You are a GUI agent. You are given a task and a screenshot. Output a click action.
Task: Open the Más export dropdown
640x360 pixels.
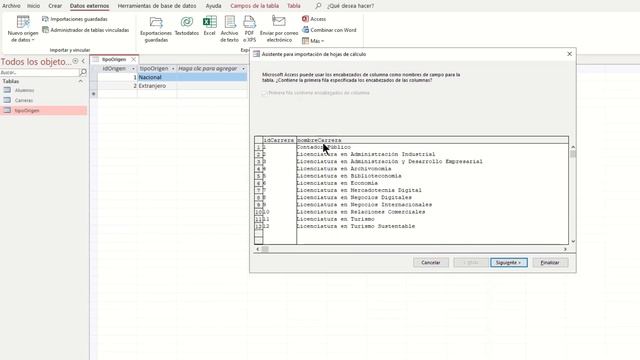click(313, 41)
